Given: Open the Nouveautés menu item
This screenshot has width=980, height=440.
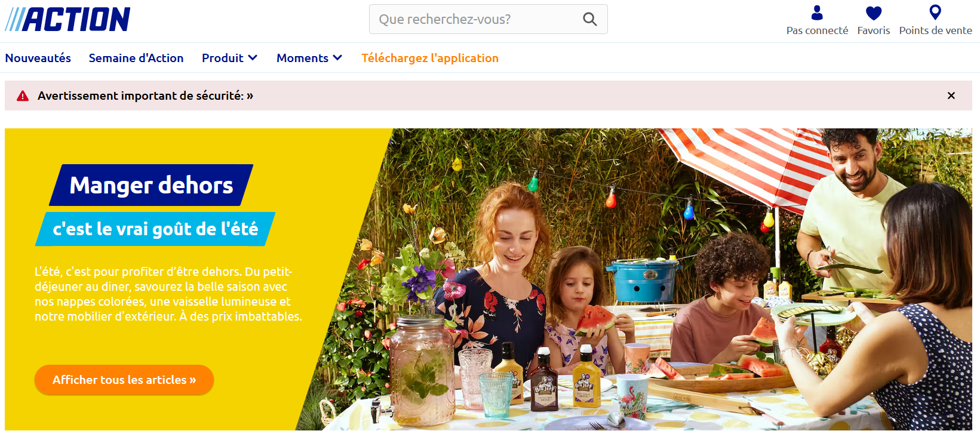Looking at the screenshot, I should coord(38,58).
